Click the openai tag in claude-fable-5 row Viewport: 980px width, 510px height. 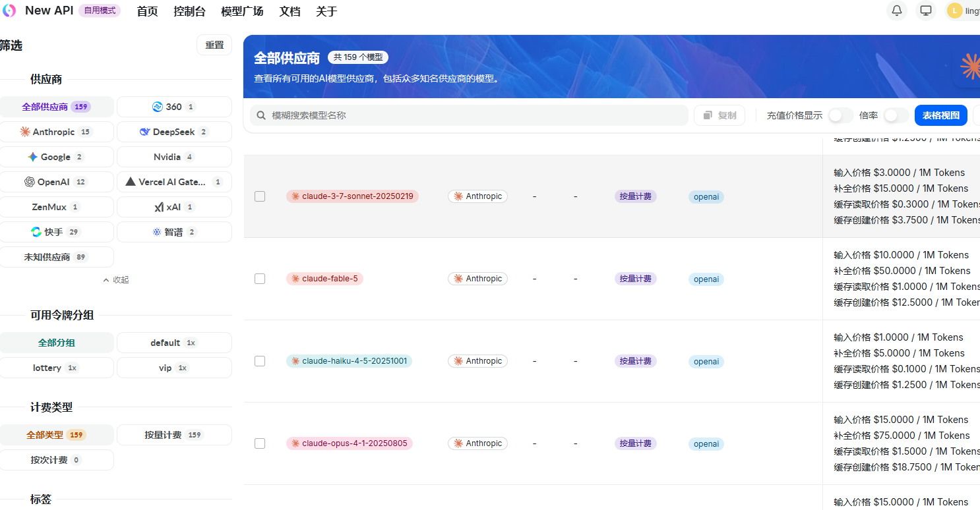point(706,279)
